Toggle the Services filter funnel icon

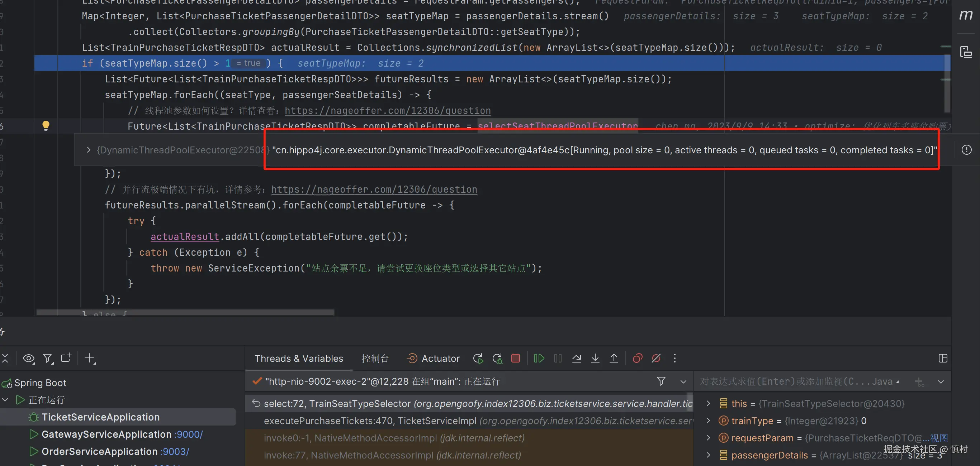click(48, 358)
